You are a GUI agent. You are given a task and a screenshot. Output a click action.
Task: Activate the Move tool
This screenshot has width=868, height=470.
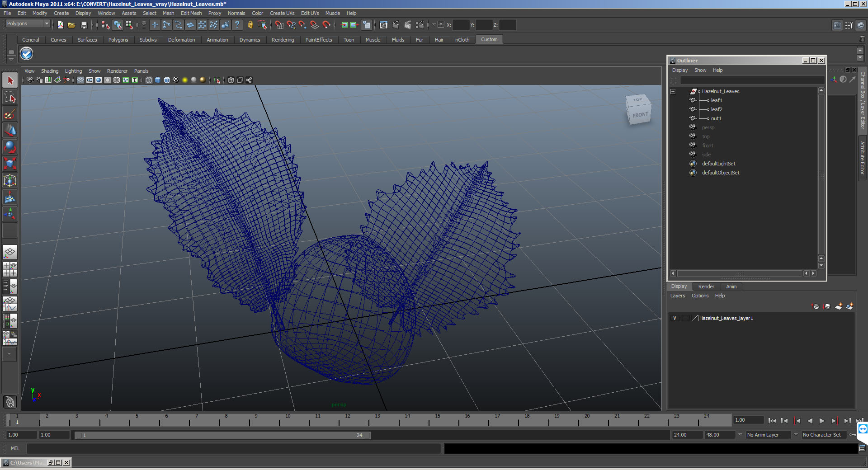[x=10, y=131]
